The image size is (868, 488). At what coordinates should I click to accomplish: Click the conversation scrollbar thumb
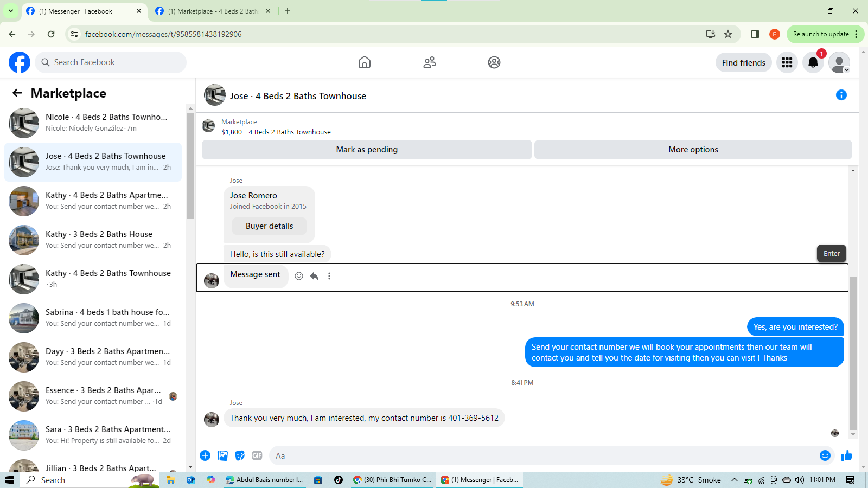[x=853, y=354]
